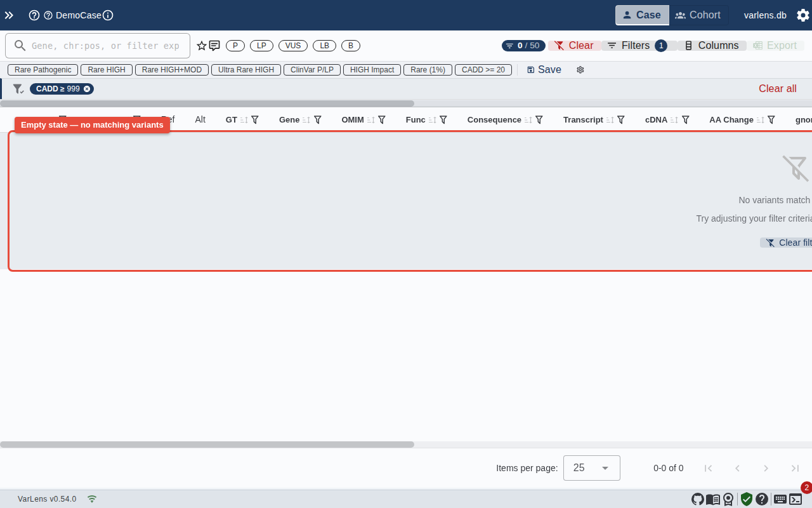Toggle the VUS classification chip
Viewport: 812px width, 508px height.
(x=293, y=46)
